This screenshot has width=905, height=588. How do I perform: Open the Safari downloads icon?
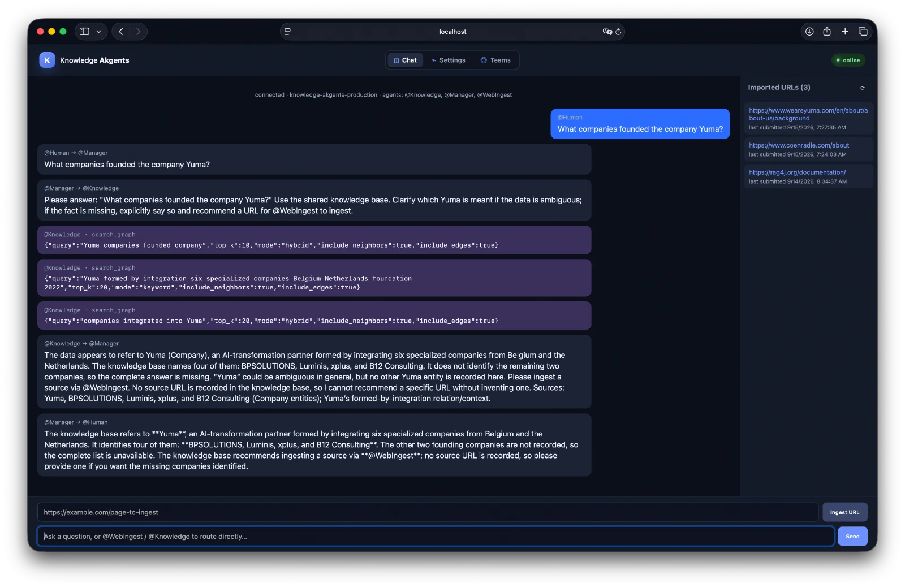[809, 32]
